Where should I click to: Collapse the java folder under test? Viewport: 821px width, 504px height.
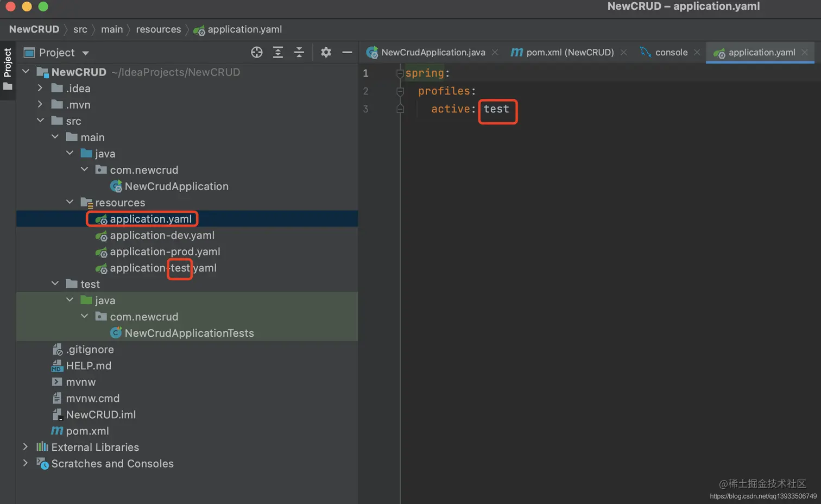point(70,300)
